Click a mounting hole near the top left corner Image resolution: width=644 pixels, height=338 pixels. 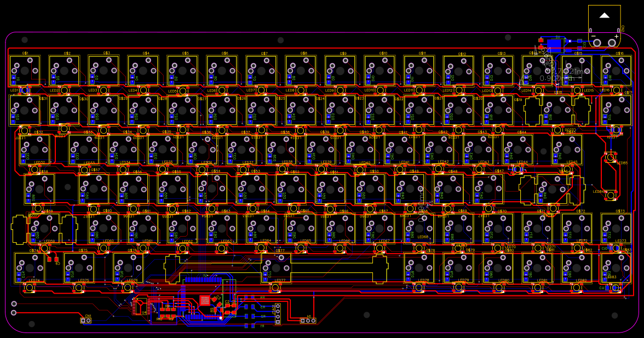[x=24, y=39]
